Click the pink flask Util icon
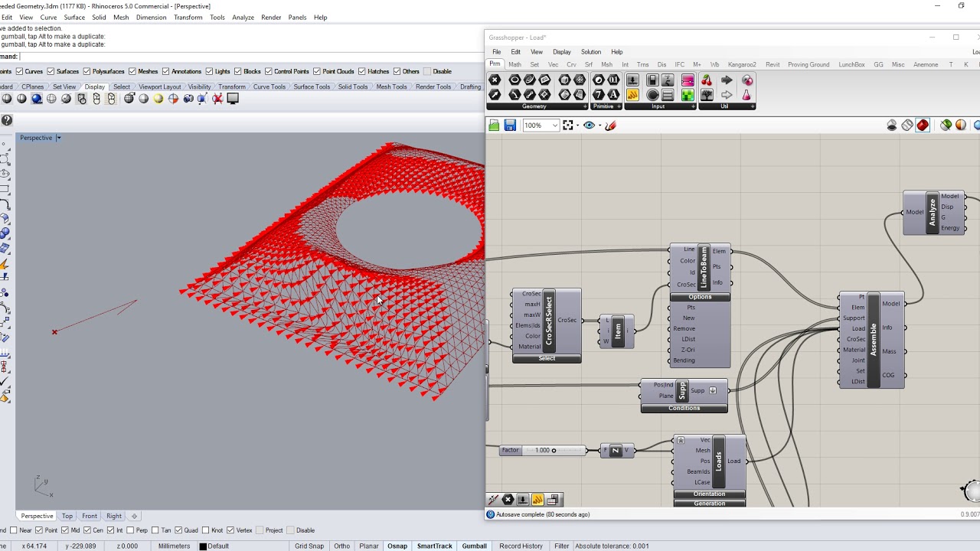Screen dimensions: 980x551 tap(746, 95)
